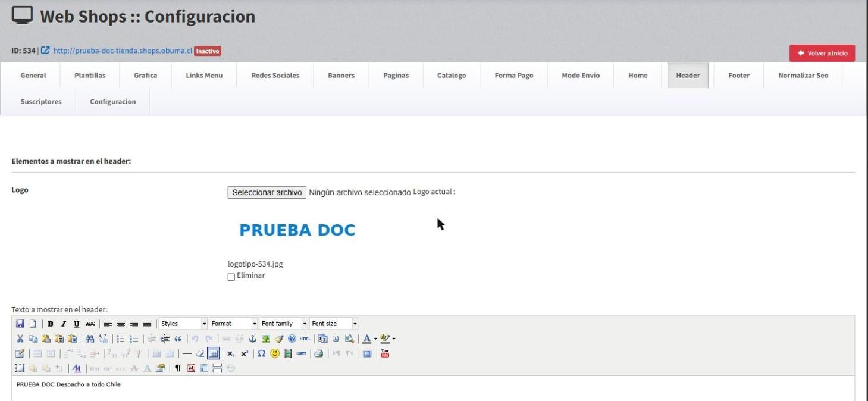Click the eraser remove formatting icon
The width and height of the screenshot is (868, 401).
coord(200,353)
